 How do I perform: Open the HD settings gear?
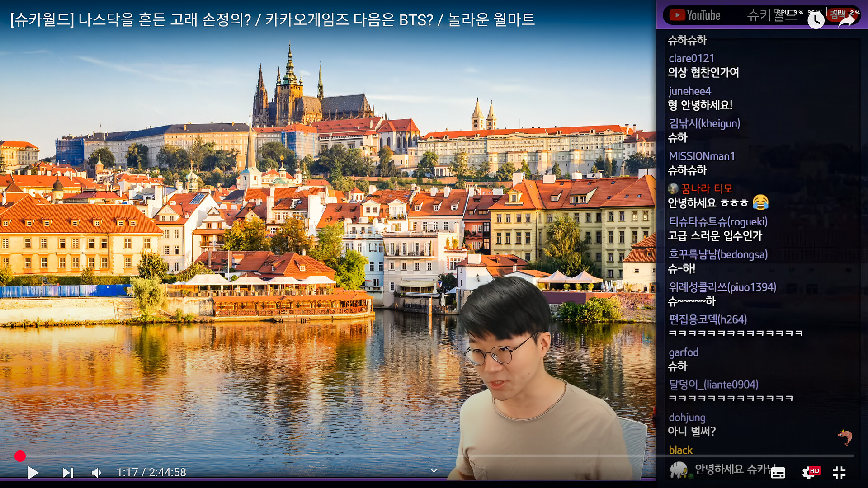coord(809,473)
